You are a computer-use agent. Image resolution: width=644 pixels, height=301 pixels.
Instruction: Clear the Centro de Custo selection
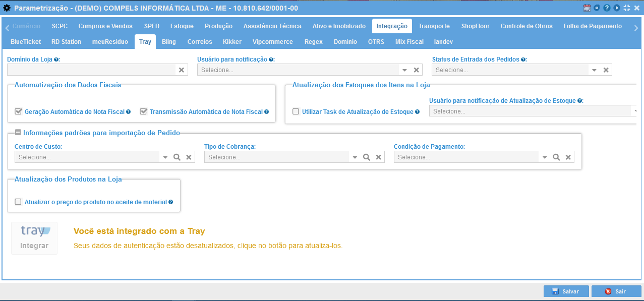189,157
